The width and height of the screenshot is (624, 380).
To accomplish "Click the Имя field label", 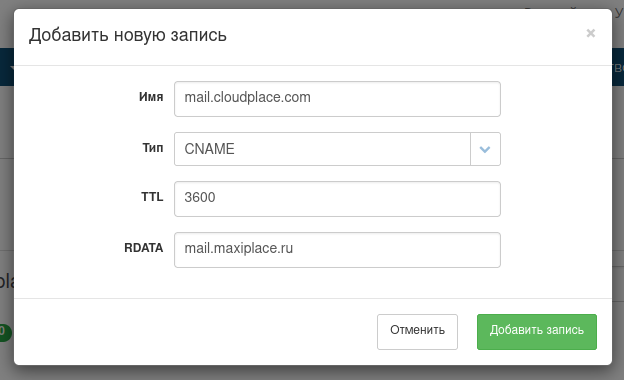I will click(151, 97).
